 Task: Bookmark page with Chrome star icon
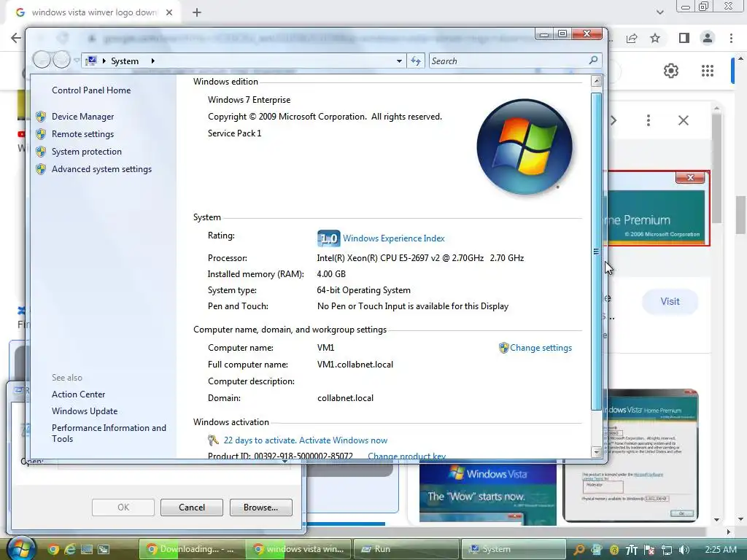(655, 38)
